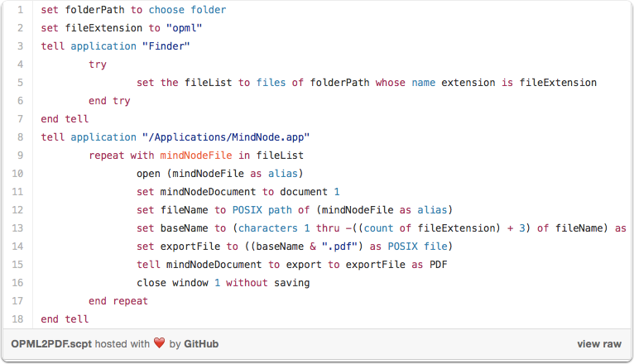Select line number 6
Image resolution: width=634 pixels, height=364 pixels.
point(20,101)
